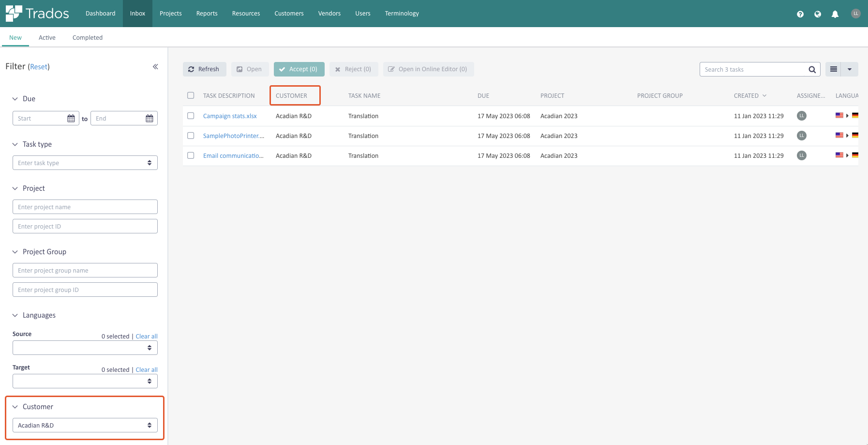Check the SamplePhotoPrinter task checkbox

point(191,136)
